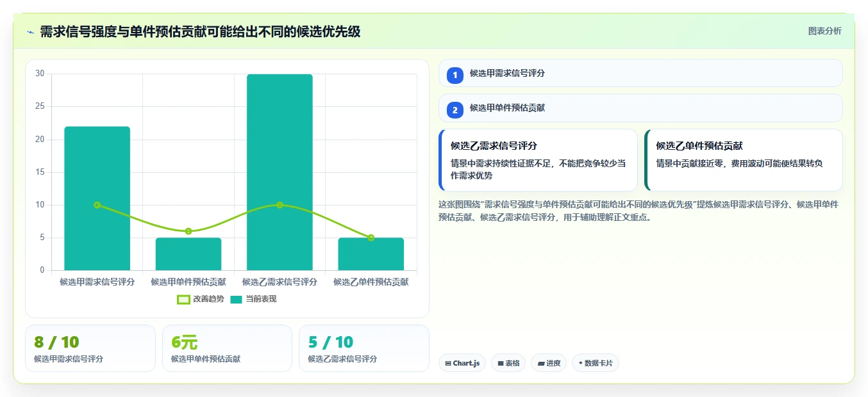The image size is (868, 397).
Task: Click the teal 当前表现 legend swatch
Action: pos(236,299)
